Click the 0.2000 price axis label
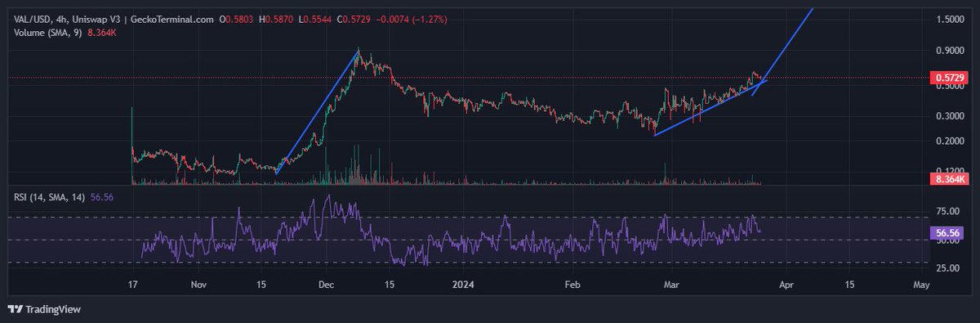This screenshot has height=323, width=980. [949, 141]
